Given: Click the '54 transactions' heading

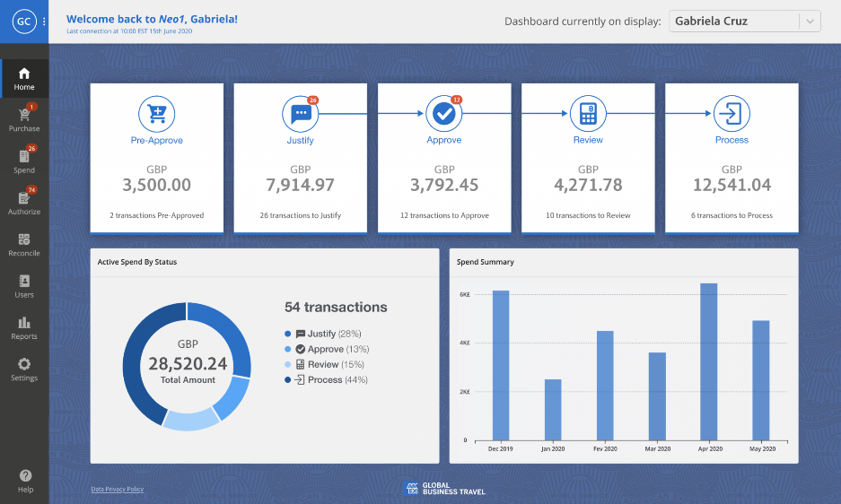Looking at the screenshot, I should point(336,308).
